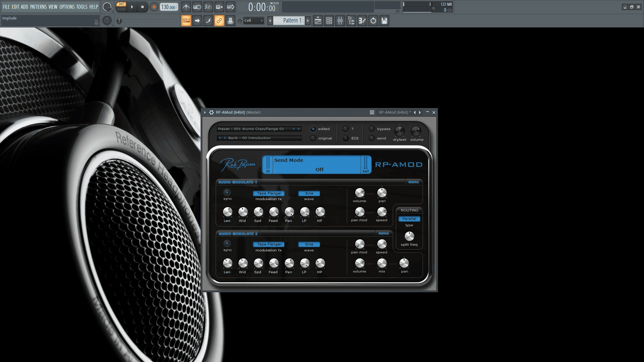
Task: Open the Piano roll icon
Action: point(362,21)
